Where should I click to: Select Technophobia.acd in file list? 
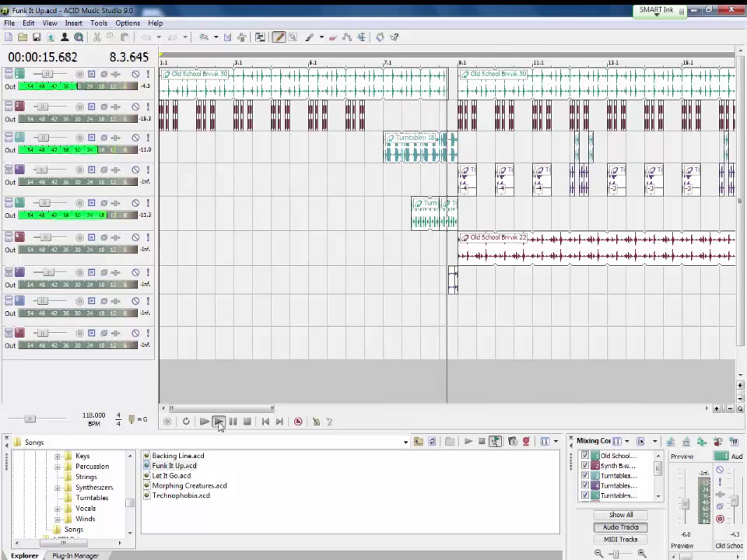[x=181, y=496]
